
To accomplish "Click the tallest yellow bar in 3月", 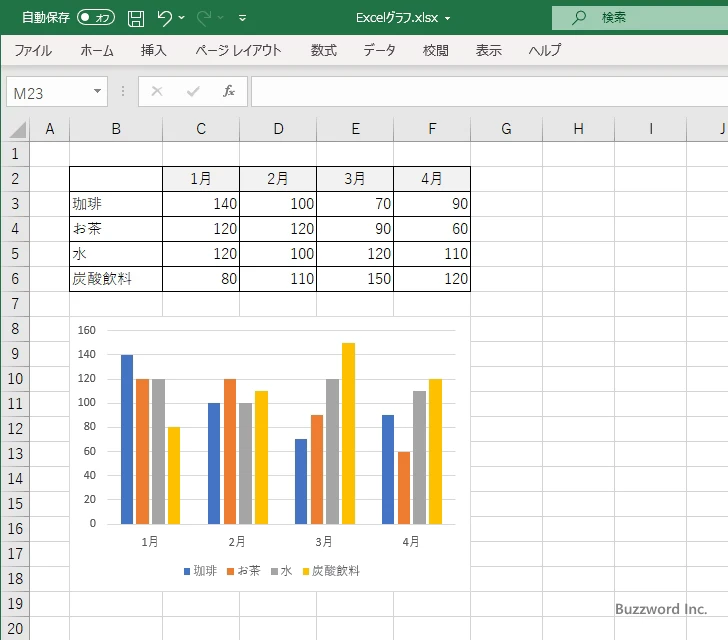I will [348, 433].
